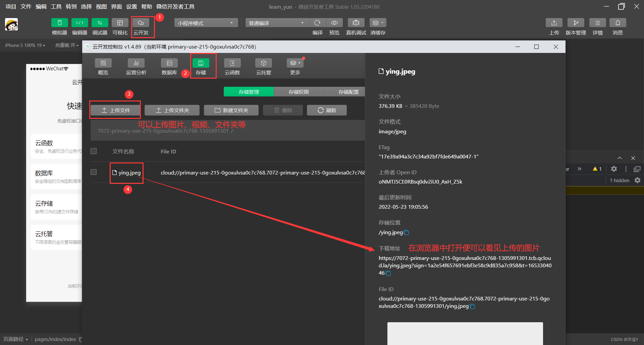Copy the cloud File ID value
The image size is (644, 345).
[473, 306]
